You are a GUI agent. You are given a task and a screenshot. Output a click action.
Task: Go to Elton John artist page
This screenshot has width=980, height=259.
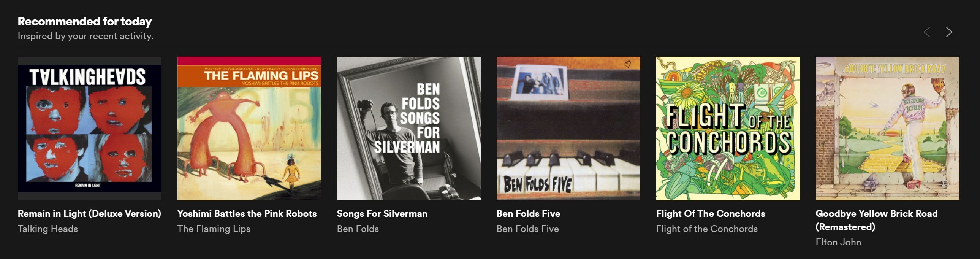coord(839,242)
